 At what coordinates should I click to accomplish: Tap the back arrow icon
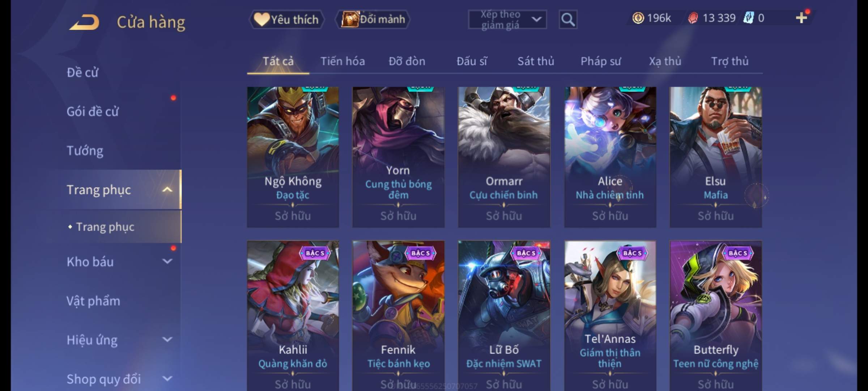click(84, 22)
